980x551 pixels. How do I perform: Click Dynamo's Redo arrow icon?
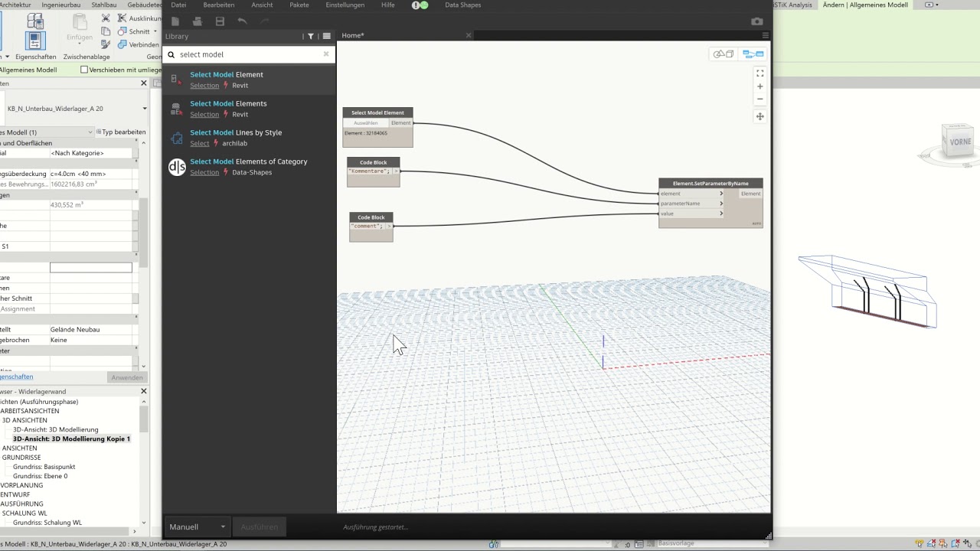pos(265,21)
